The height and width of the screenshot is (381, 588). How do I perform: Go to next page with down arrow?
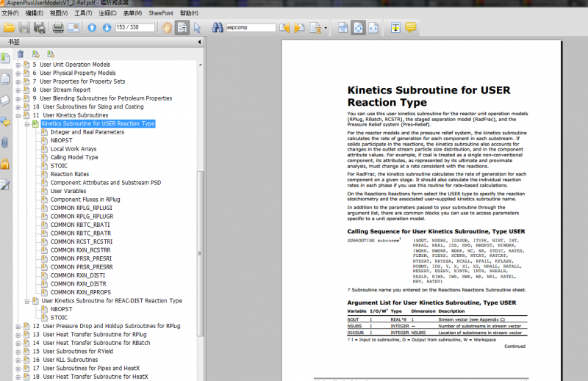[x=107, y=28]
